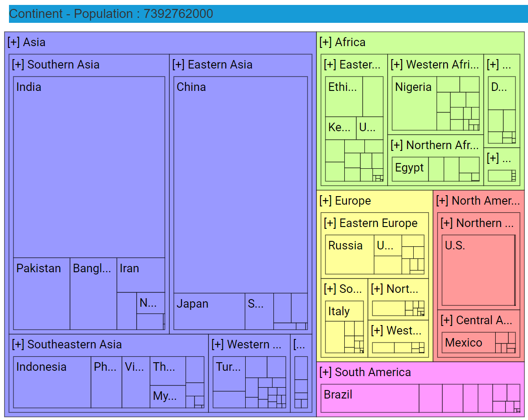The image size is (528, 420).
Task: Select the Indonesia tile
Action: point(52,382)
